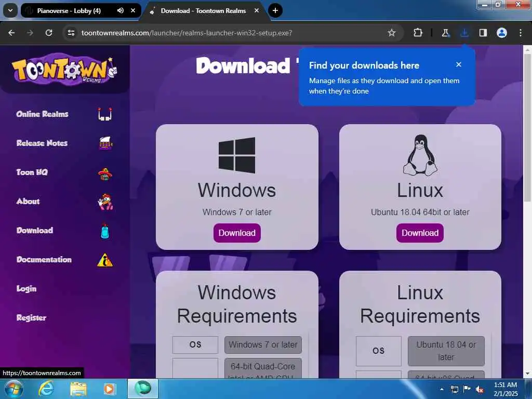Open Windows Media Player from taskbar
This screenshot has height=399, width=532.
pos(110,389)
